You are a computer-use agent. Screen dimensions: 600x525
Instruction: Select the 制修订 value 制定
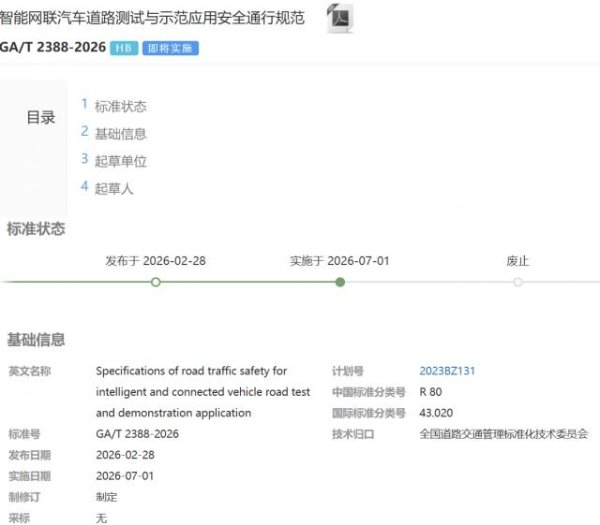click(x=106, y=497)
